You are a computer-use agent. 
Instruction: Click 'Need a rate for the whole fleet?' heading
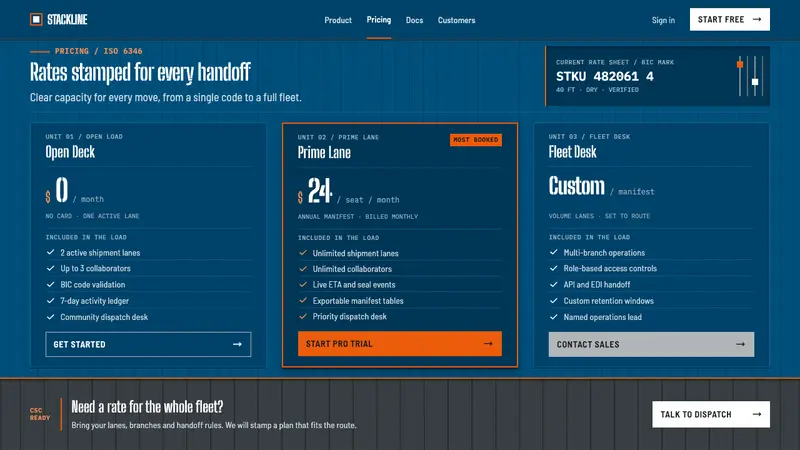pos(147,407)
